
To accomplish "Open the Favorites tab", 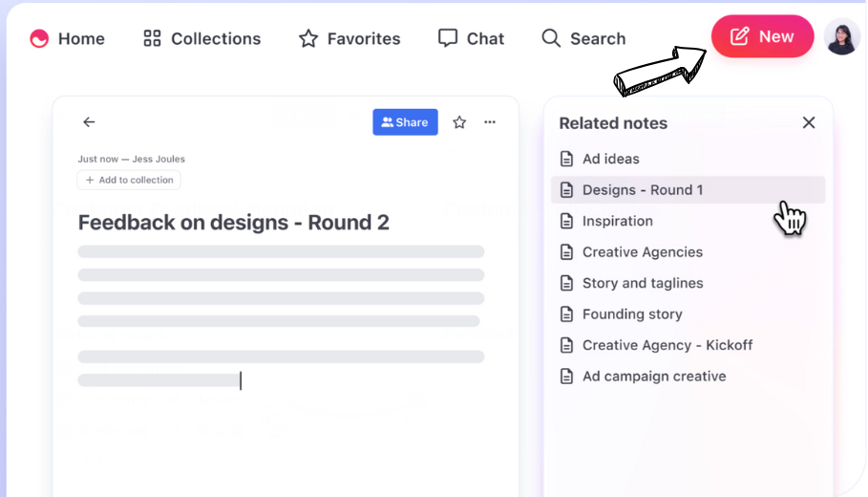I will tap(349, 39).
